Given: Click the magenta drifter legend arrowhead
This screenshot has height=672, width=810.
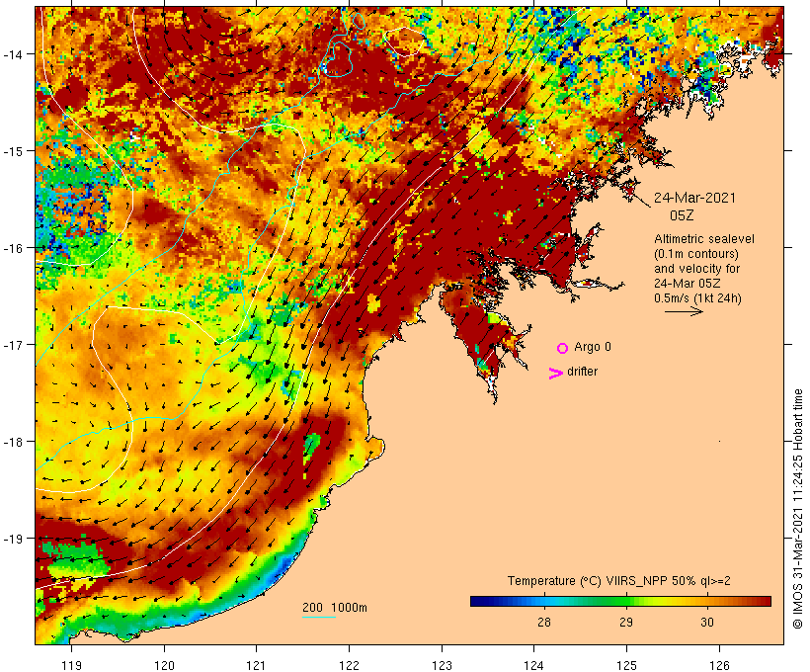Looking at the screenshot, I should pyautogui.click(x=555, y=374).
